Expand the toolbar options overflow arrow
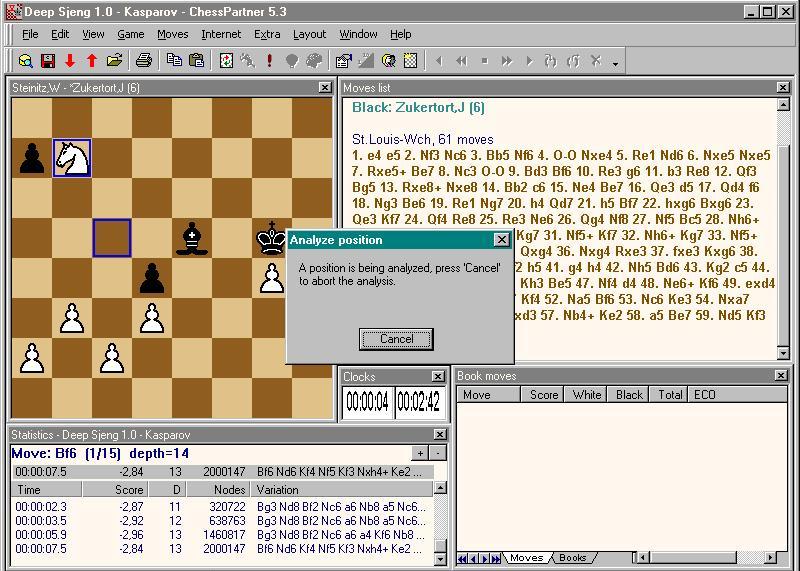The image size is (800, 571). click(616, 63)
